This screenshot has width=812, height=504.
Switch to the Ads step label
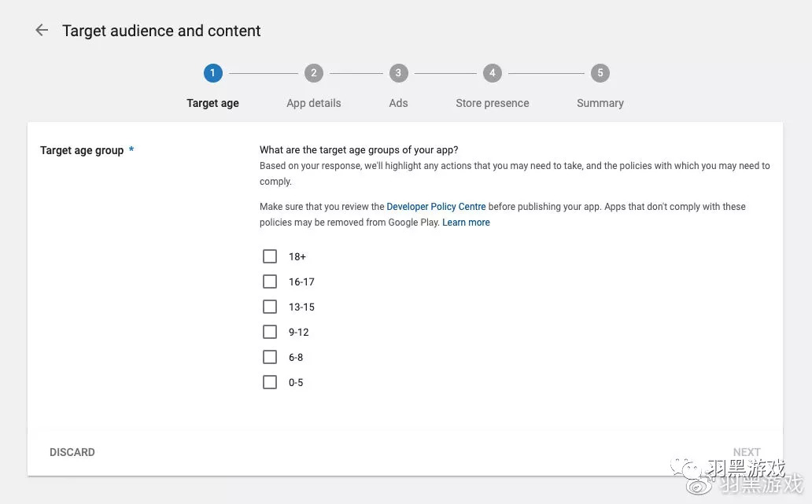click(x=398, y=103)
